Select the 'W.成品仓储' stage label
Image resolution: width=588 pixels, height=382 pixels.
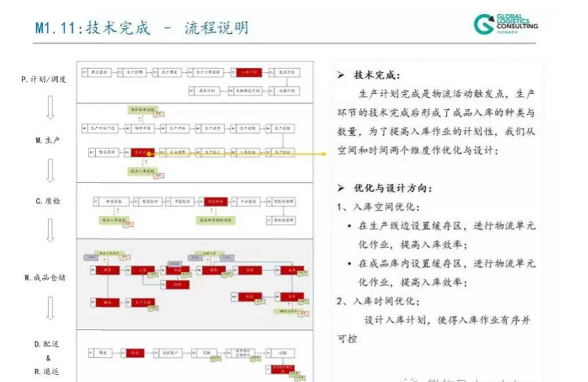click(x=45, y=277)
